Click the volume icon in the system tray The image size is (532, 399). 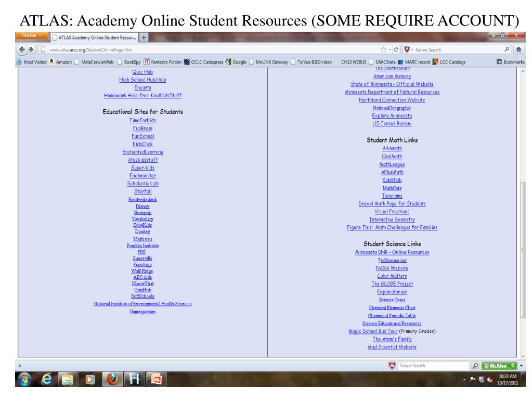pos(490,380)
